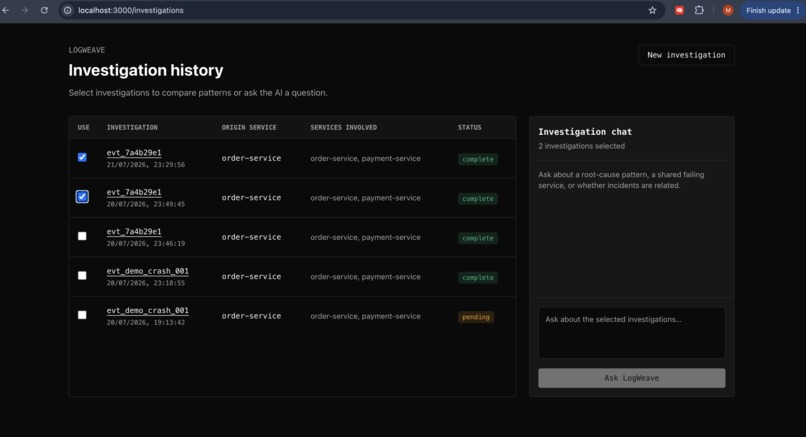Open site information icon beside the URL
The width and height of the screenshot is (806, 437).
67,10
